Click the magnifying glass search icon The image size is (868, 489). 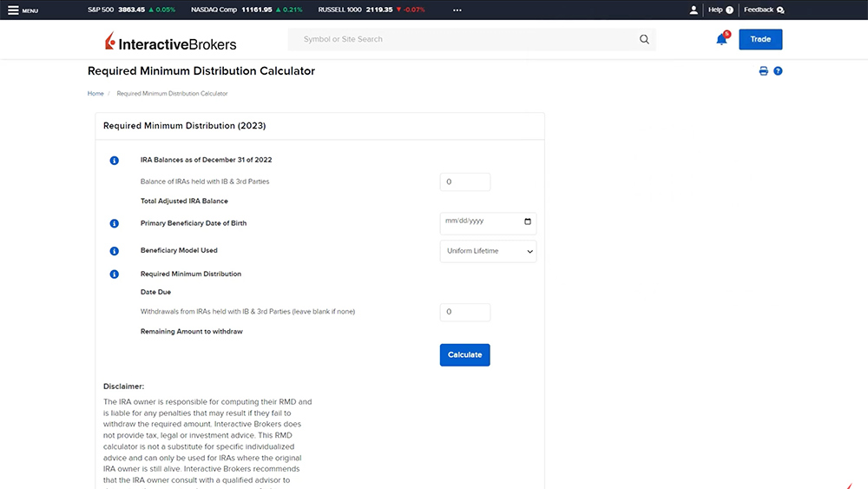point(644,39)
